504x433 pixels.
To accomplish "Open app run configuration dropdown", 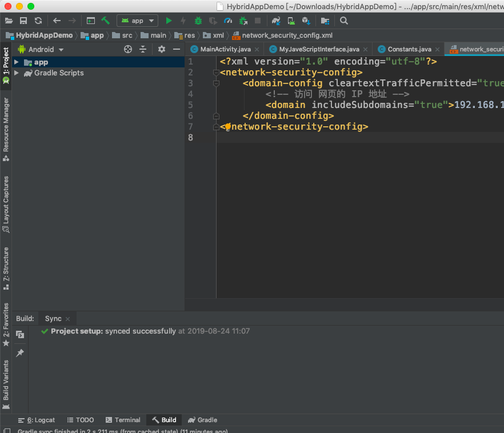I will pos(137,21).
